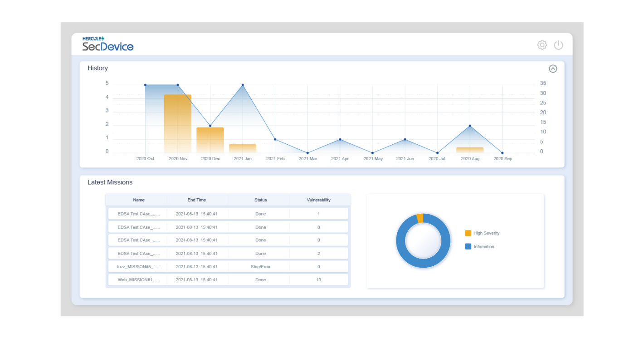Click the 2020 Aug line data point
Image resolution: width=644 pixels, height=338 pixels.
point(470,126)
